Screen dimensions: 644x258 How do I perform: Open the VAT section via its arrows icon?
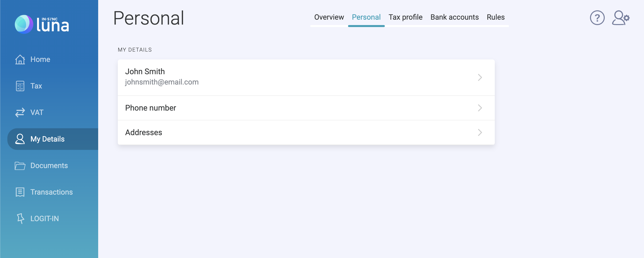pos(19,113)
